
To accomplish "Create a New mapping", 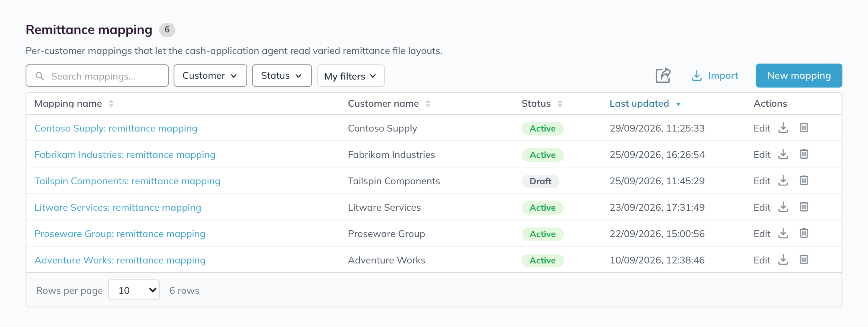I will tap(799, 76).
